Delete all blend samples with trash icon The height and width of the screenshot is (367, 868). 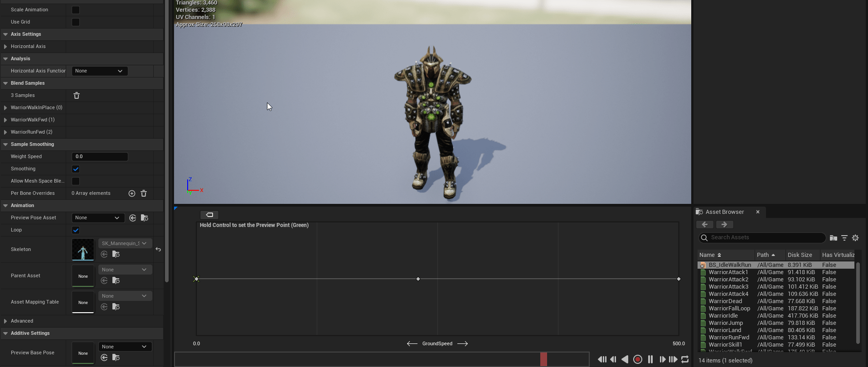point(77,96)
